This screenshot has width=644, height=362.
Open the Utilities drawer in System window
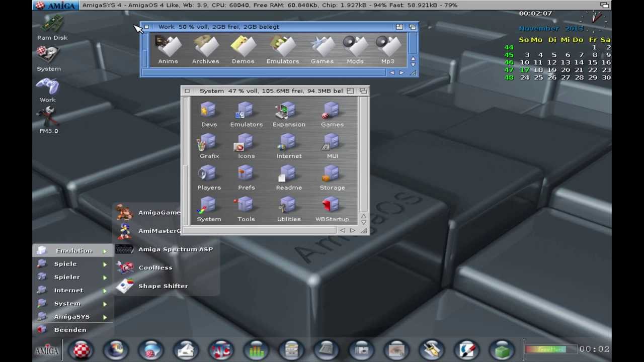pos(289,210)
